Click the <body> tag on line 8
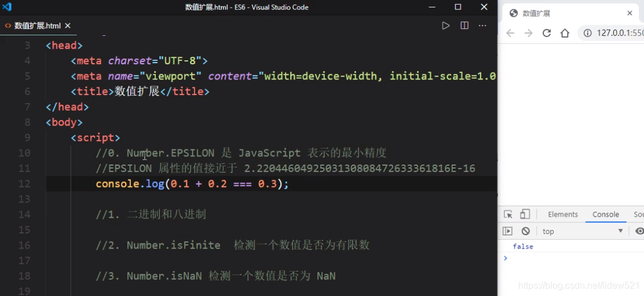Image resolution: width=644 pixels, height=296 pixels. [x=64, y=122]
